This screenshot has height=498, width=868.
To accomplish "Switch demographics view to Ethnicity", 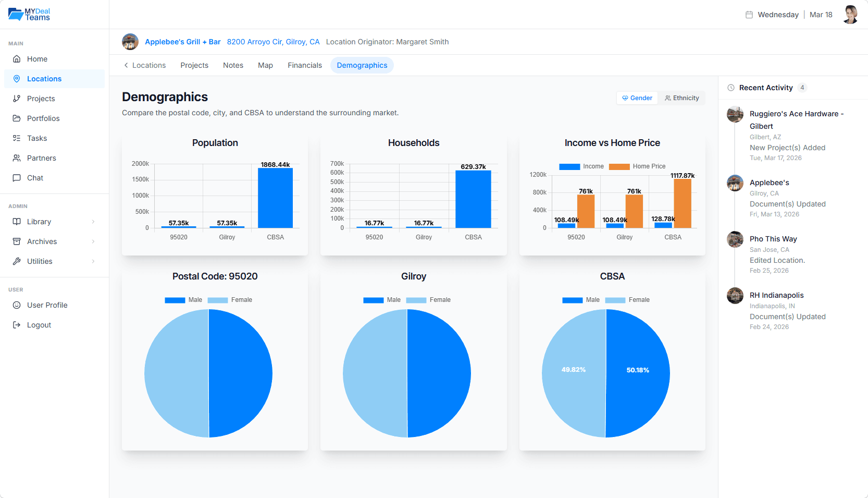I will pyautogui.click(x=681, y=98).
